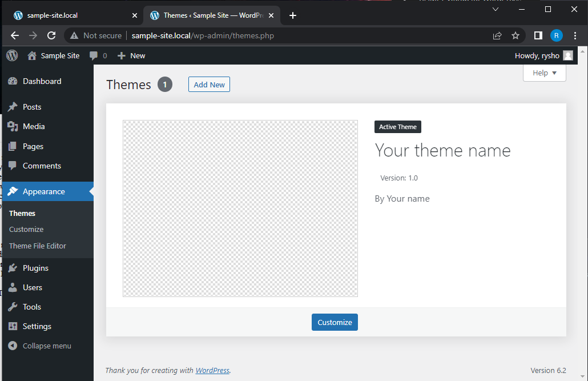Click the plus New icon in admin bar

coord(121,56)
